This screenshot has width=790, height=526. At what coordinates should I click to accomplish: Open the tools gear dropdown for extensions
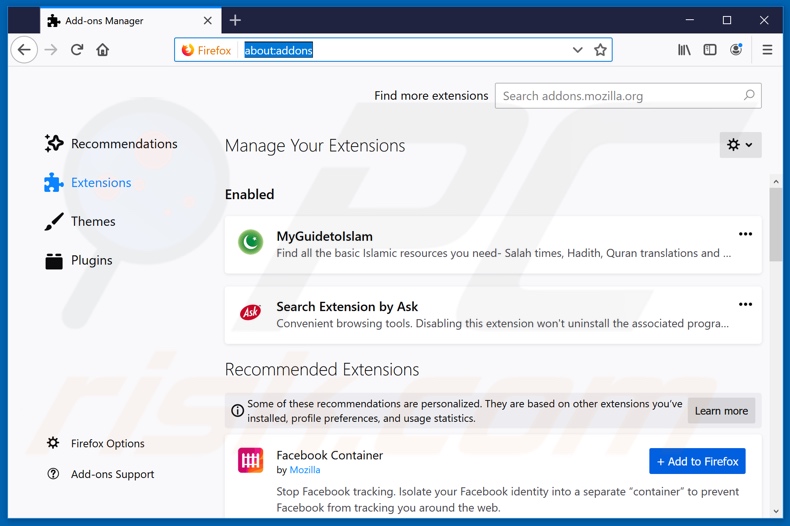[x=740, y=145]
